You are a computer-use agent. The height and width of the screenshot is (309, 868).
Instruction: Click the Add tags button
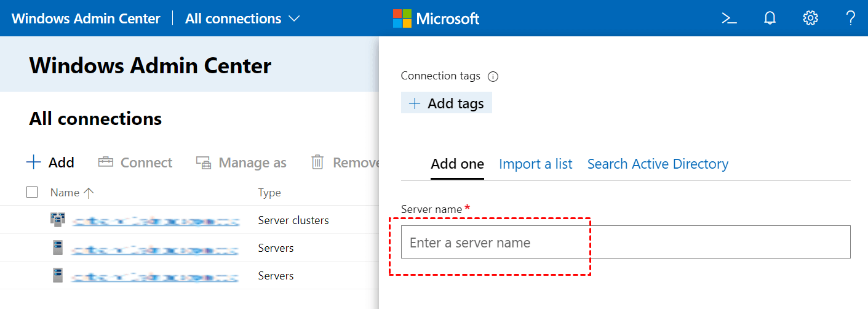447,103
